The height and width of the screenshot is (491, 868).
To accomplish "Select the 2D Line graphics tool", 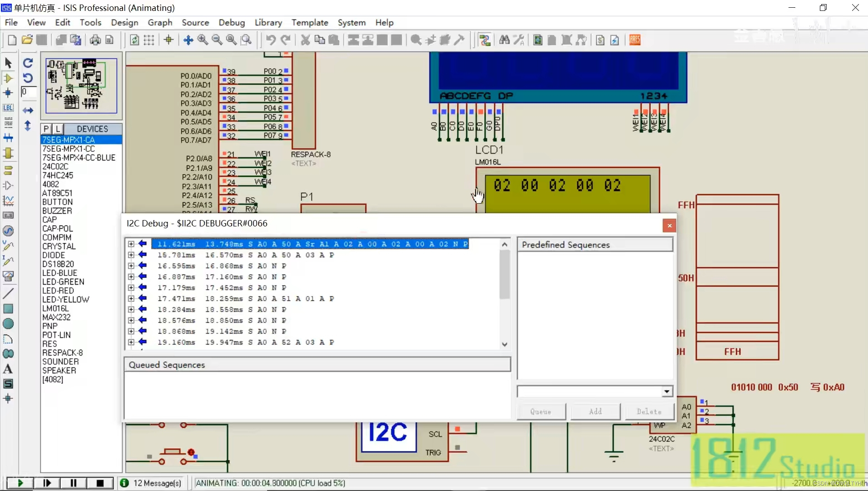I will click(x=8, y=293).
